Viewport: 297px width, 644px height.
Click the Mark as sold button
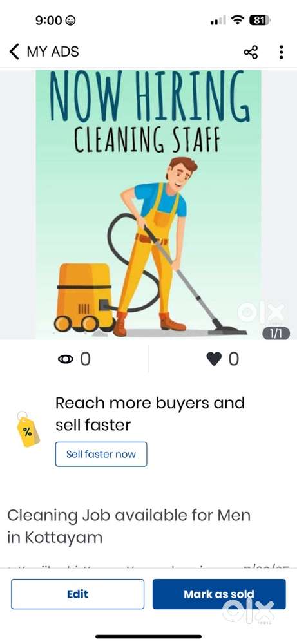219,594
